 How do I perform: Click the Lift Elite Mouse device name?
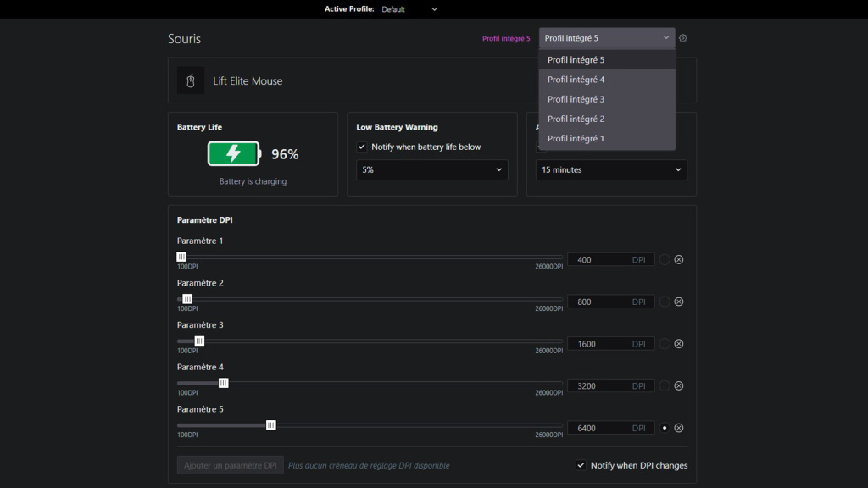[248, 80]
